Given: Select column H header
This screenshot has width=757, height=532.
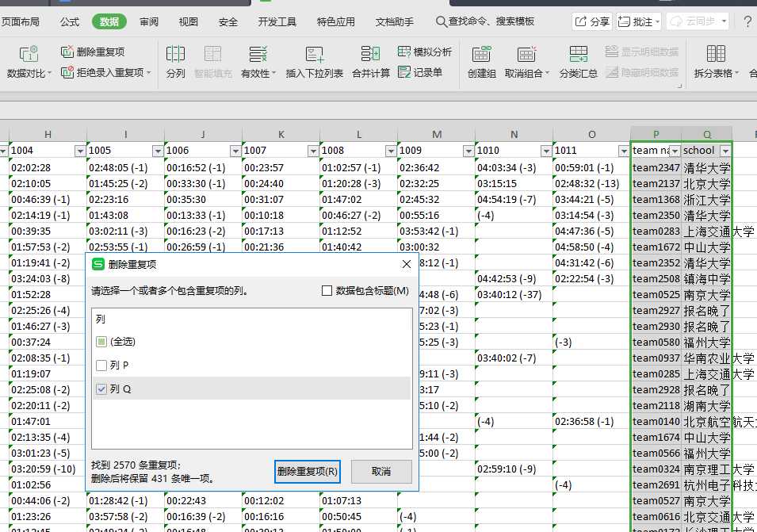Looking at the screenshot, I should 48,135.
